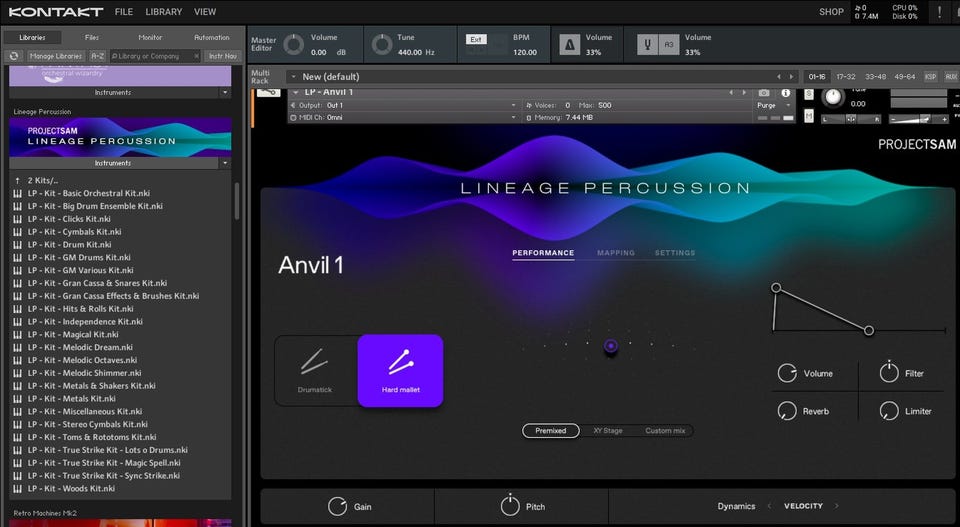The height and width of the screenshot is (527, 960).
Task: Click the Limiter knob icon
Action: click(x=889, y=411)
